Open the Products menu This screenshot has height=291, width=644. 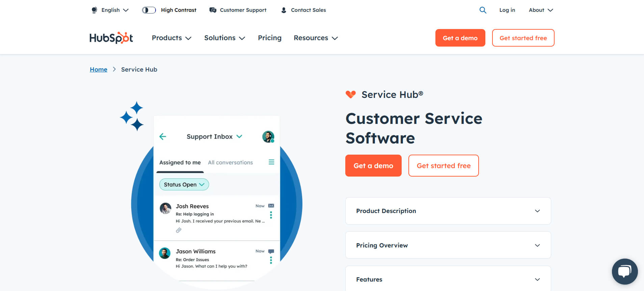[171, 38]
